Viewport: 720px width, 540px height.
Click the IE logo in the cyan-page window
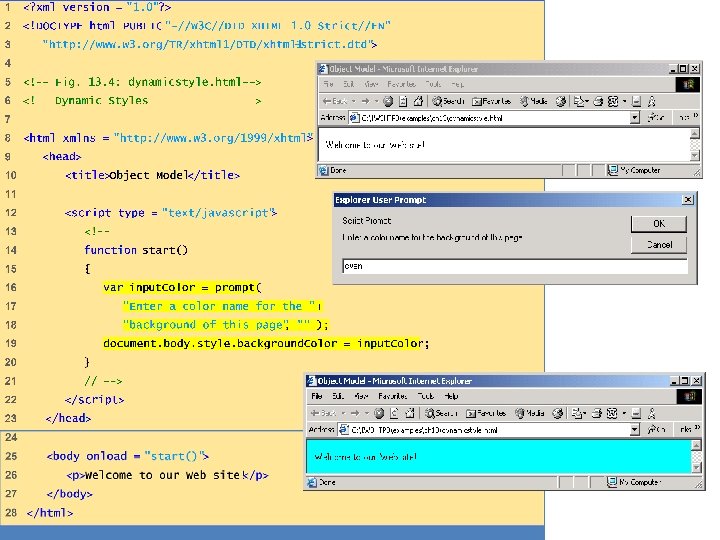[x=689, y=396]
